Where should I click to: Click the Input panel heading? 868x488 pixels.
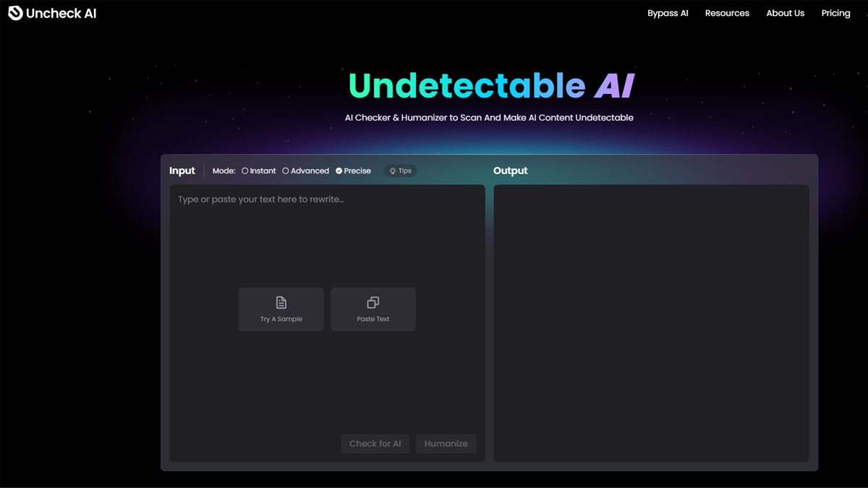(x=182, y=171)
